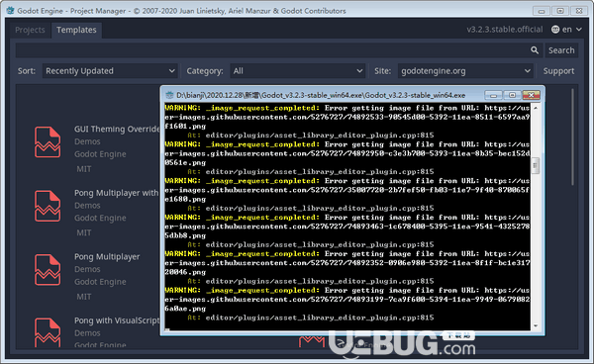Screen dimensions: 594x364
Task: Close the console window
Action: coord(531,95)
